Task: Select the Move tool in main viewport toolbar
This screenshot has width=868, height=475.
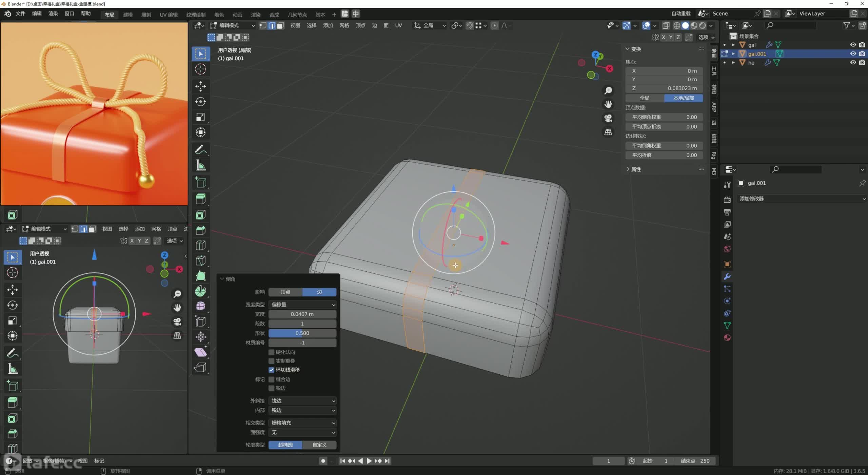Action: click(x=200, y=86)
